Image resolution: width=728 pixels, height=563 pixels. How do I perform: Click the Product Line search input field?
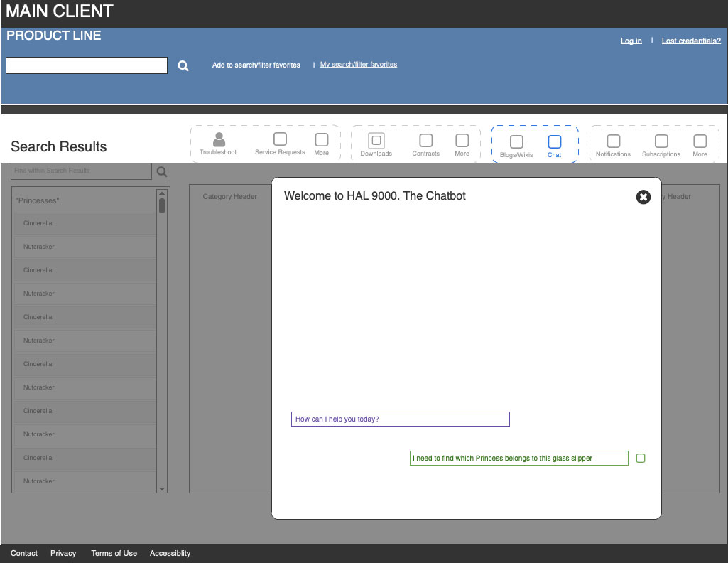point(87,65)
